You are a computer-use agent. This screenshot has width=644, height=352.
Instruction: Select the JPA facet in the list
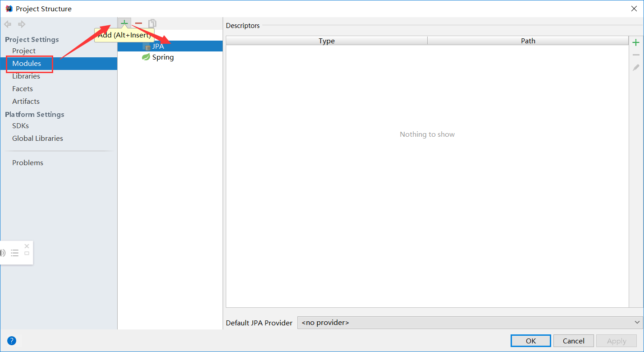(170, 46)
